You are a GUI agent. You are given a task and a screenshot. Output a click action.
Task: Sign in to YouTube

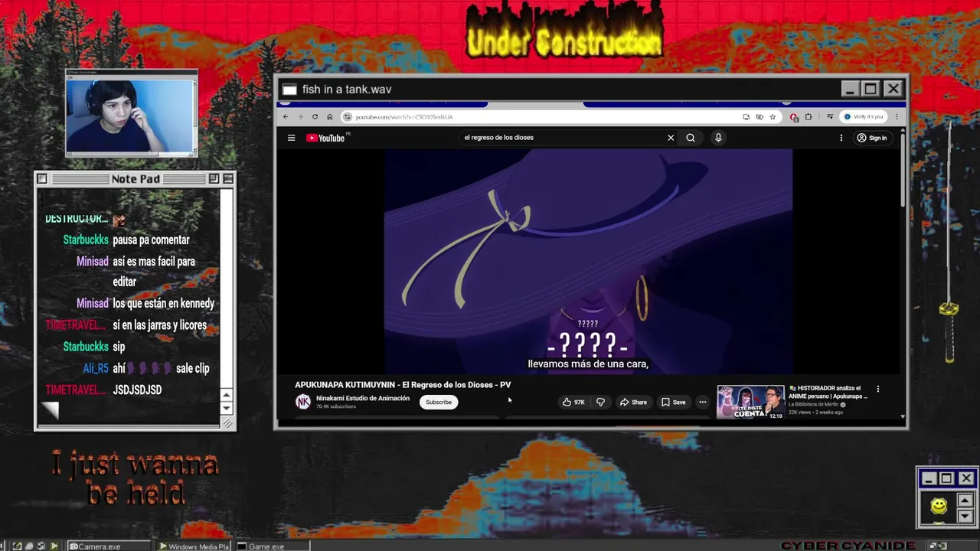(x=872, y=138)
